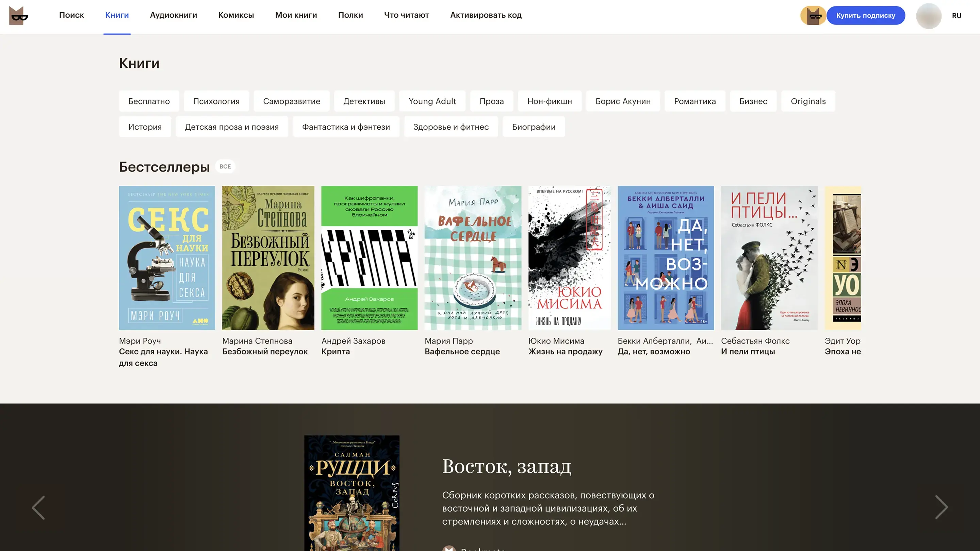This screenshot has height=551, width=980.
Task: Filter by Детективы genre
Action: pos(364,101)
